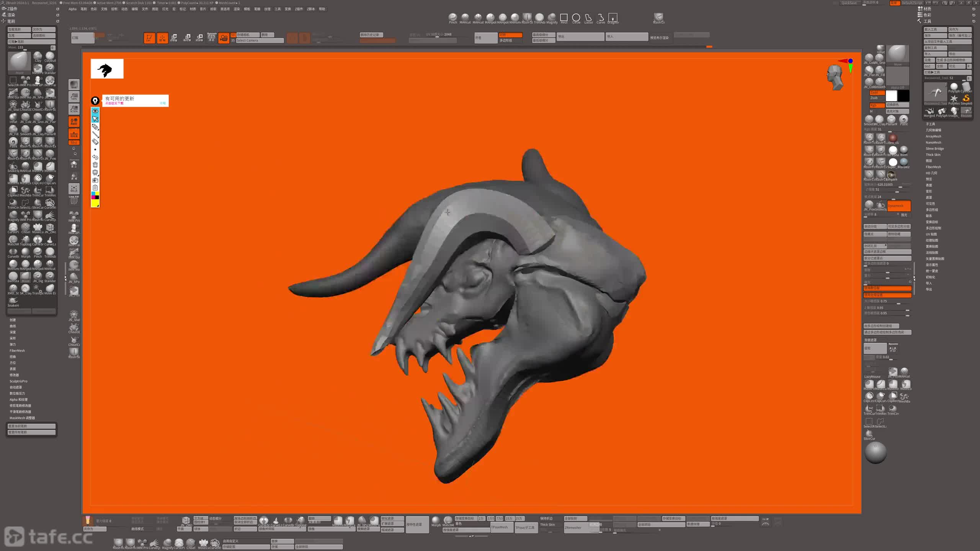Select the Magnify brush in the left palette
Viewport: 980px width, 551px height.
[x=13, y=216]
